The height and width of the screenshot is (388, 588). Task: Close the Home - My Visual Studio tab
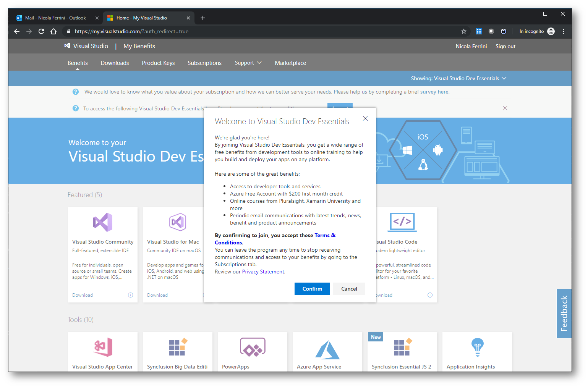(x=188, y=18)
